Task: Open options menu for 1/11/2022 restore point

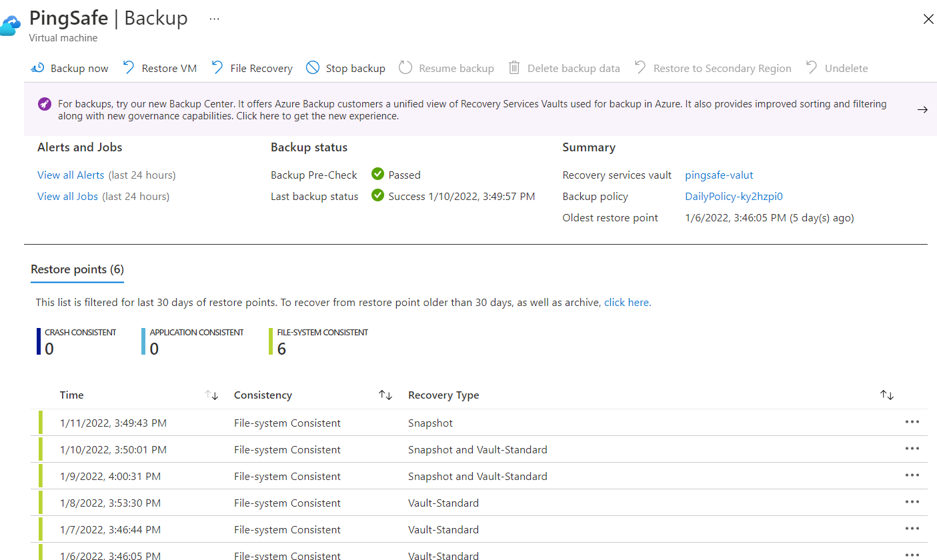Action: click(x=912, y=422)
